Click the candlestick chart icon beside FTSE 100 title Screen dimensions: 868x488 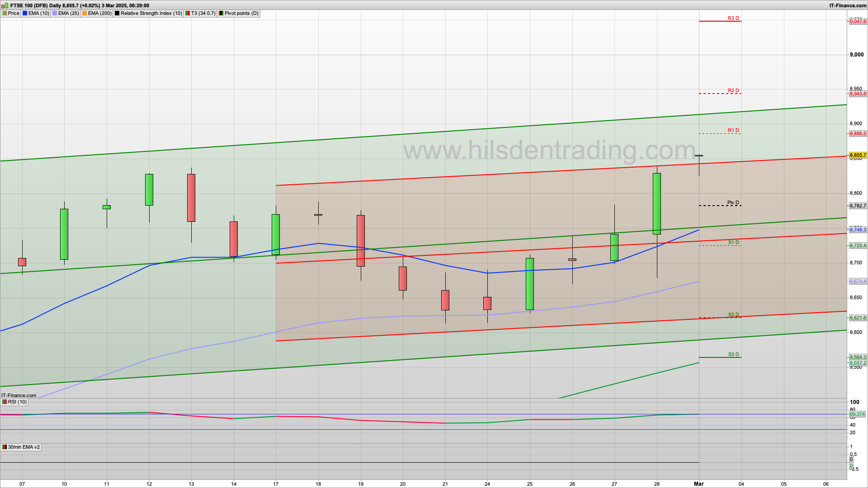(5, 5)
